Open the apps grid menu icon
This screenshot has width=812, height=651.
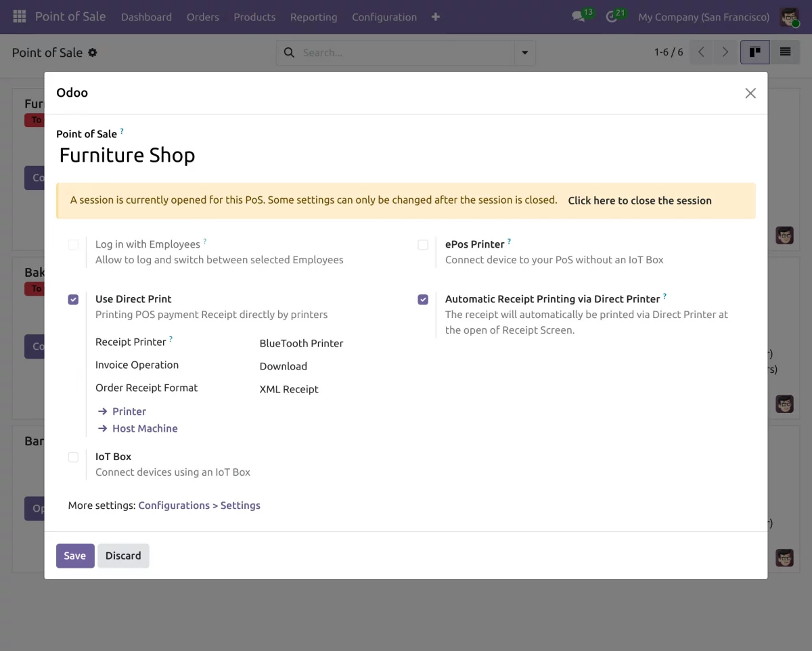tap(19, 16)
